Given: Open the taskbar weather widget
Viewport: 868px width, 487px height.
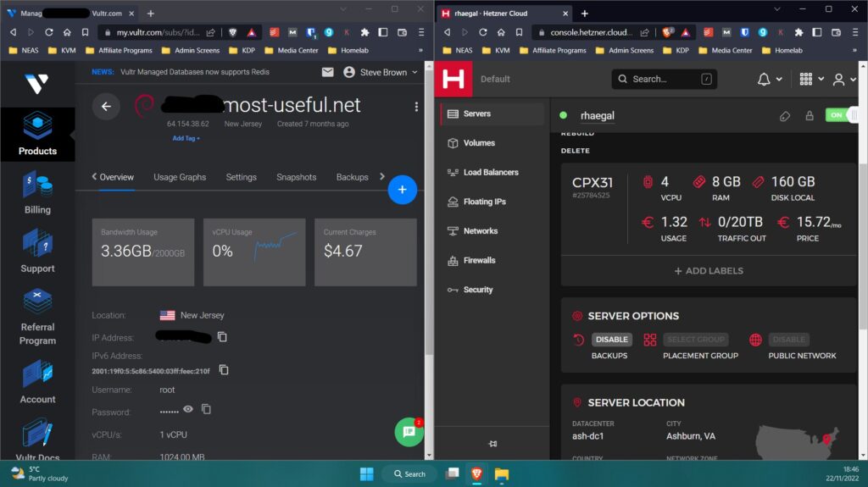Looking at the screenshot, I should click(40, 473).
